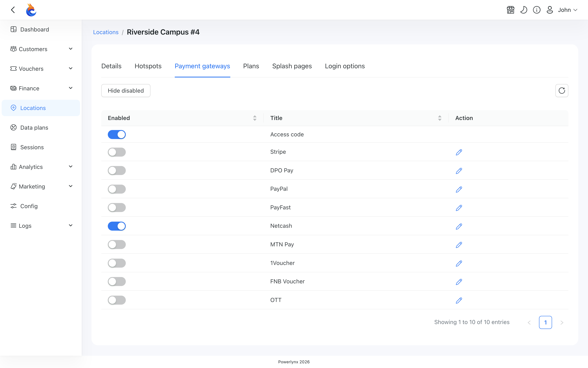Edit the FNB Voucher gateway
The height and width of the screenshot is (368, 588).
(459, 282)
